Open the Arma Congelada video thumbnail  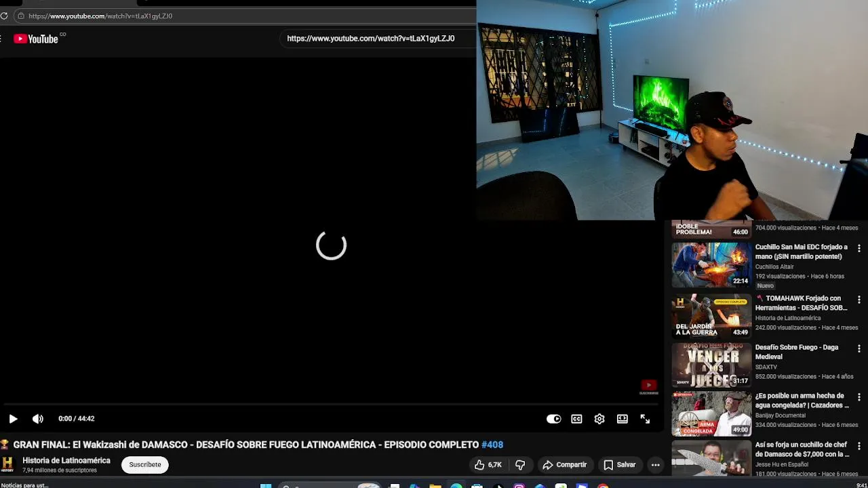pos(711,413)
